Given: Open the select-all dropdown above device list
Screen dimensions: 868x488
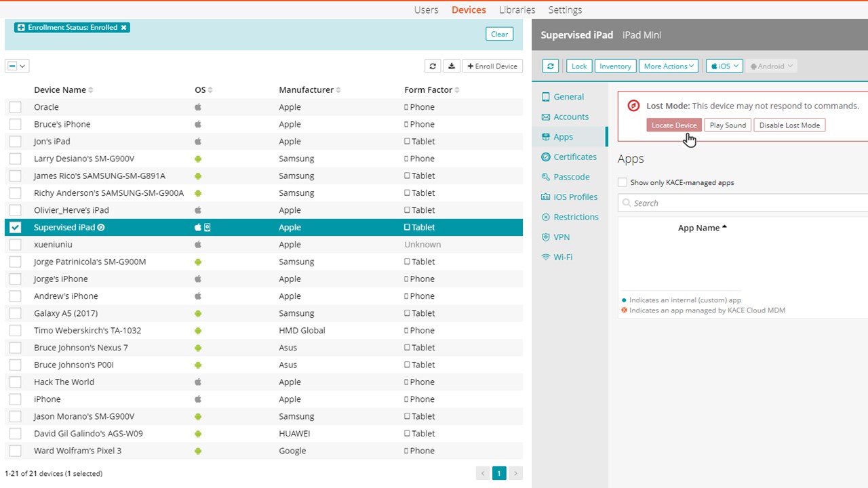Looking at the screenshot, I should [x=17, y=66].
